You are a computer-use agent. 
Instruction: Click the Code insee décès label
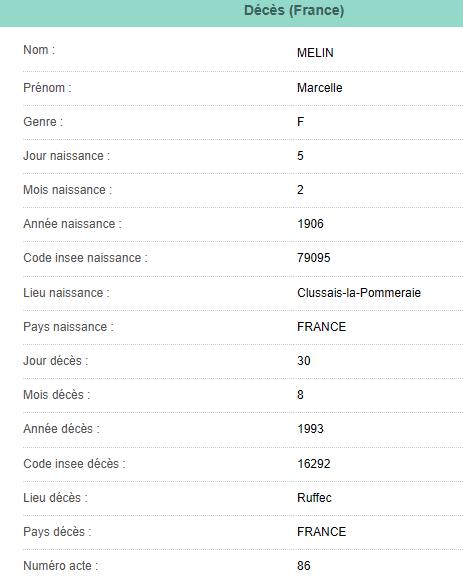pos(74,464)
